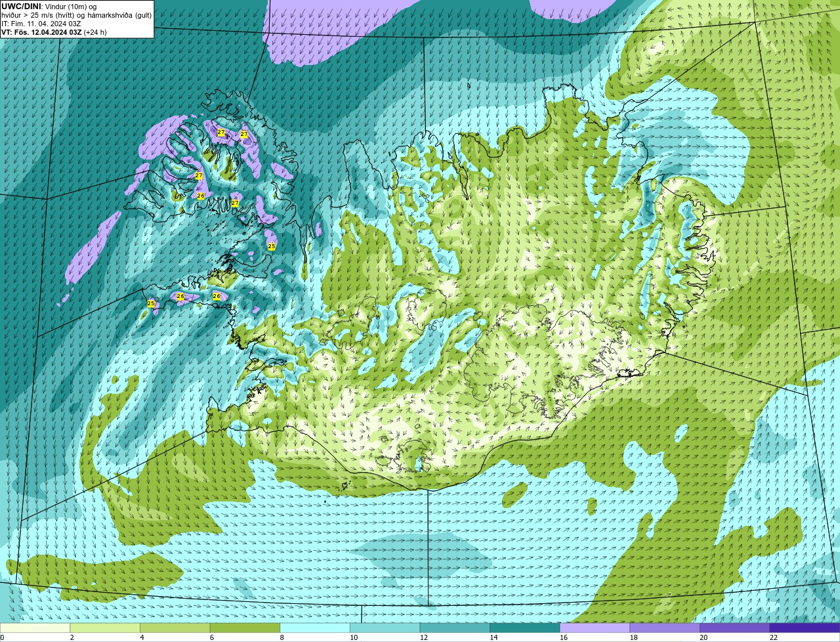Image resolution: width=840 pixels, height=642 pixels.
Task: Click the legend scale label '14'
Action: tap(493, 637)
